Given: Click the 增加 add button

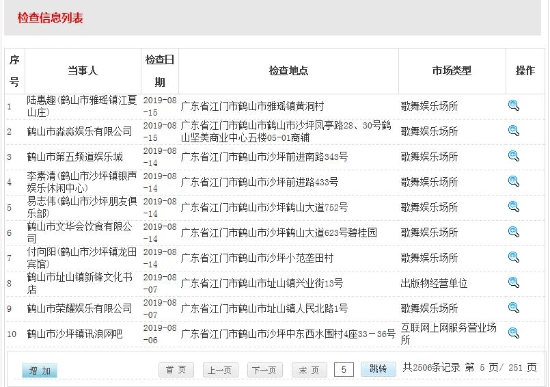Looking at the screenshot, I should 39,371.
